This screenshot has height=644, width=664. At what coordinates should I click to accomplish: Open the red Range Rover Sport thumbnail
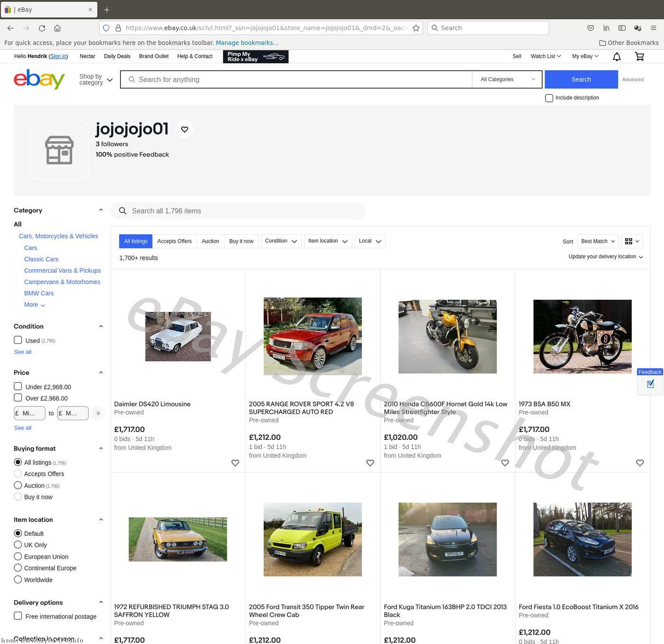[313, 336]
